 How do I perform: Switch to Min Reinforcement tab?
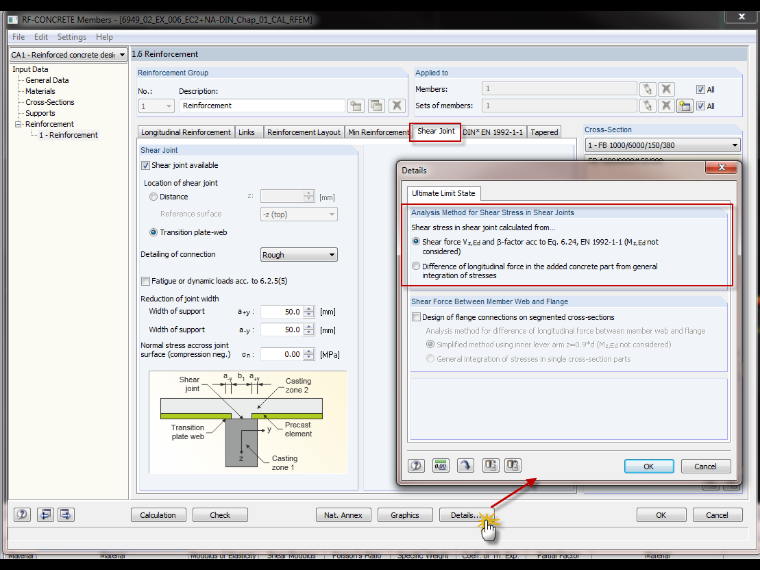coord(378,132)
